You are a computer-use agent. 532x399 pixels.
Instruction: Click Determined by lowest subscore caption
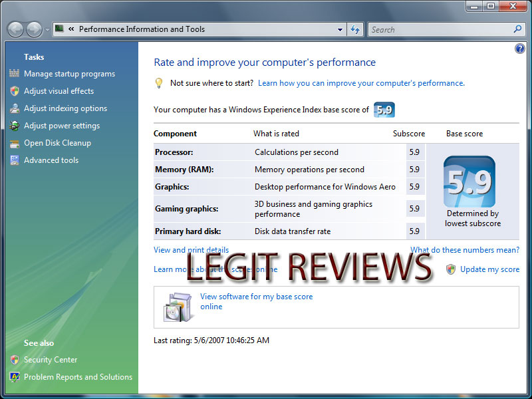click(473, 219)
